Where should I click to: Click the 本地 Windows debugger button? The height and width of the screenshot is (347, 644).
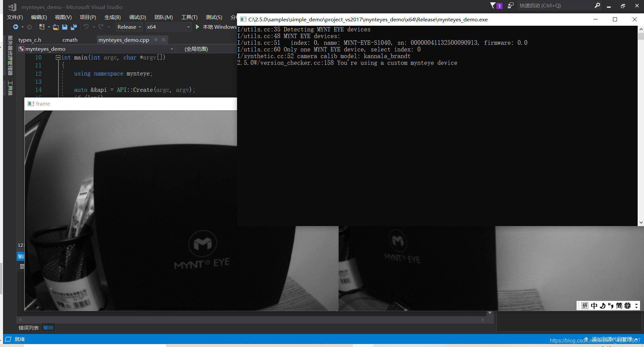(216, 27)
